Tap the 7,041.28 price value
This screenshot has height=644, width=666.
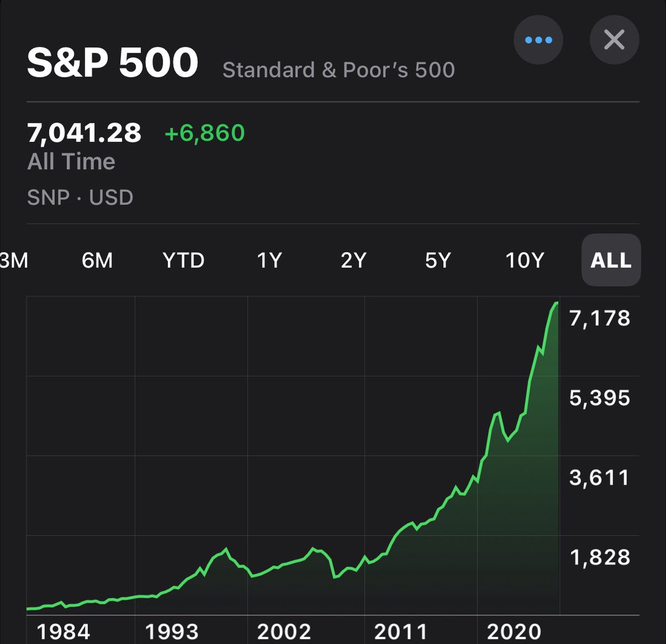[84, 133]
